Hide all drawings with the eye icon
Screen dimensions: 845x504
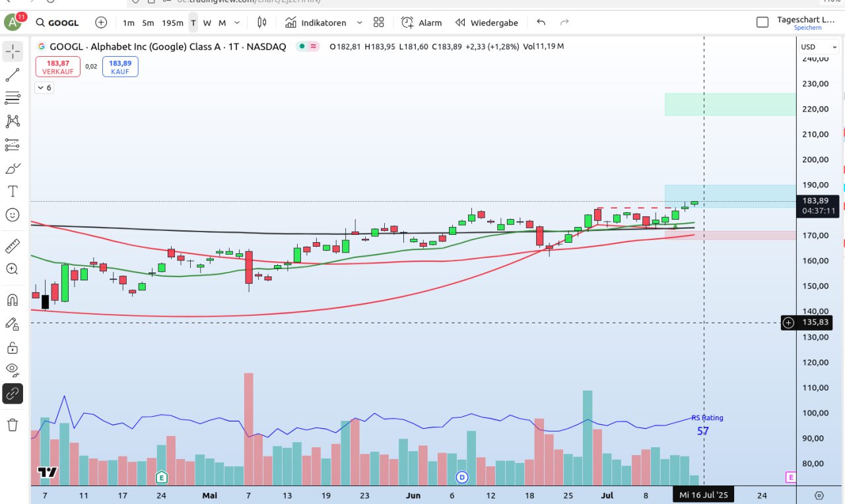coord(12,369)
